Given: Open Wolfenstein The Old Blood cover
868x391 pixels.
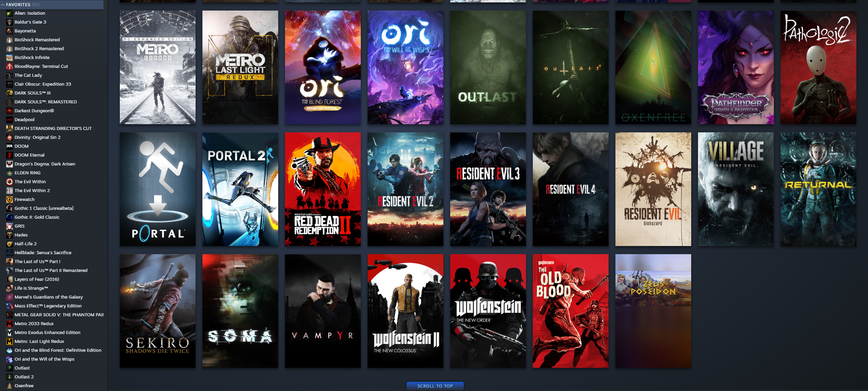Looking at the screenshot, I should click(570, 311).
